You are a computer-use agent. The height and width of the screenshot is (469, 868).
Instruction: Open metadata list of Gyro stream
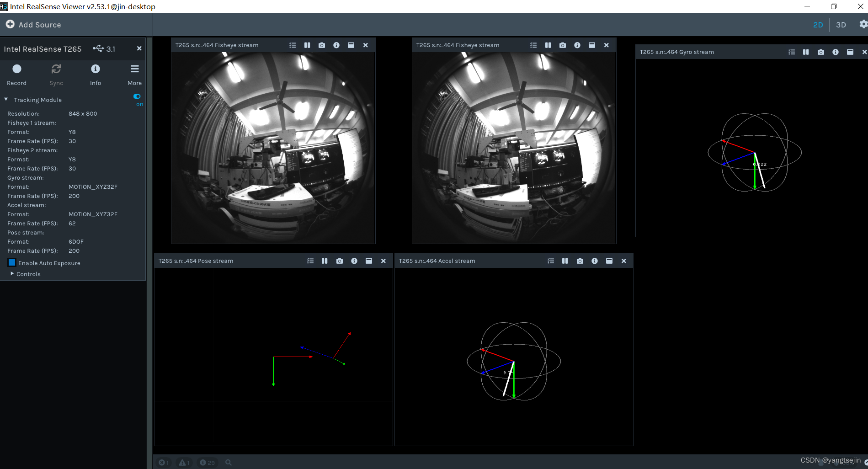tap(792, 52)
